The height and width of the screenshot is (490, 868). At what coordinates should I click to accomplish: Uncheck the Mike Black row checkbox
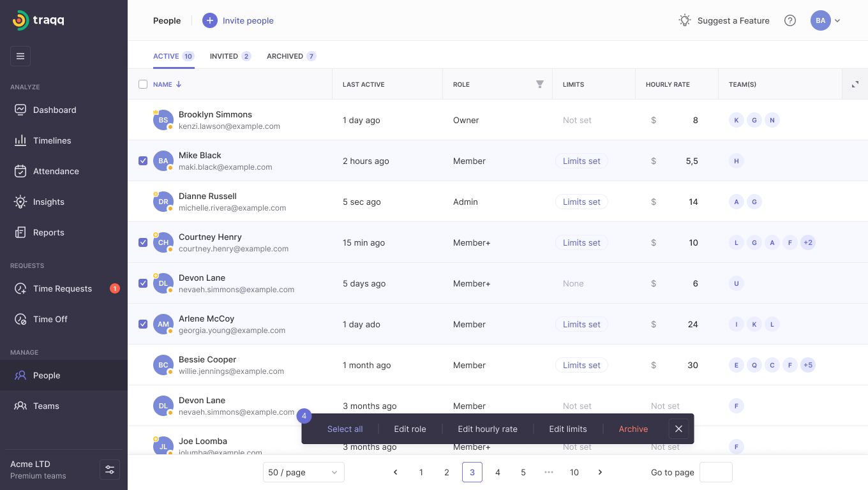(143, 161)
